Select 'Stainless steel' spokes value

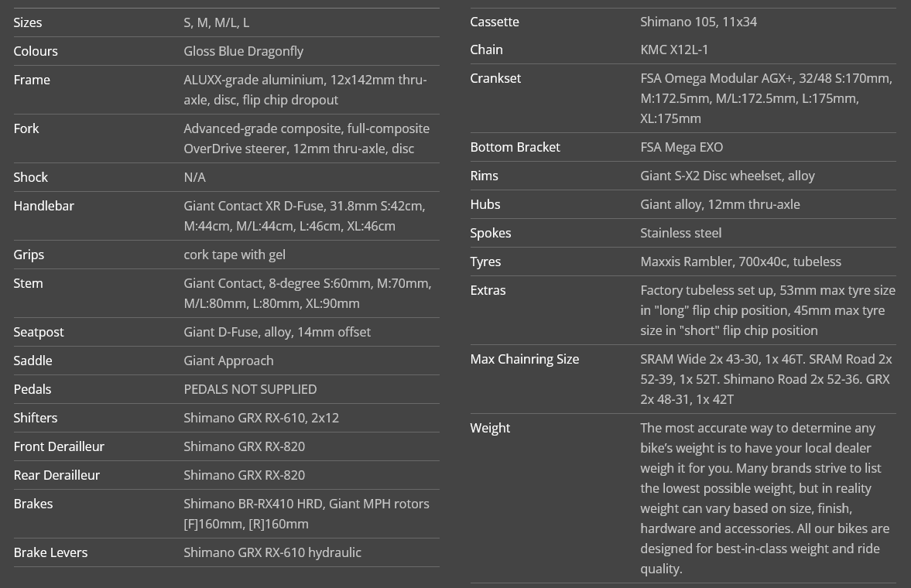[x=681, y=233]
